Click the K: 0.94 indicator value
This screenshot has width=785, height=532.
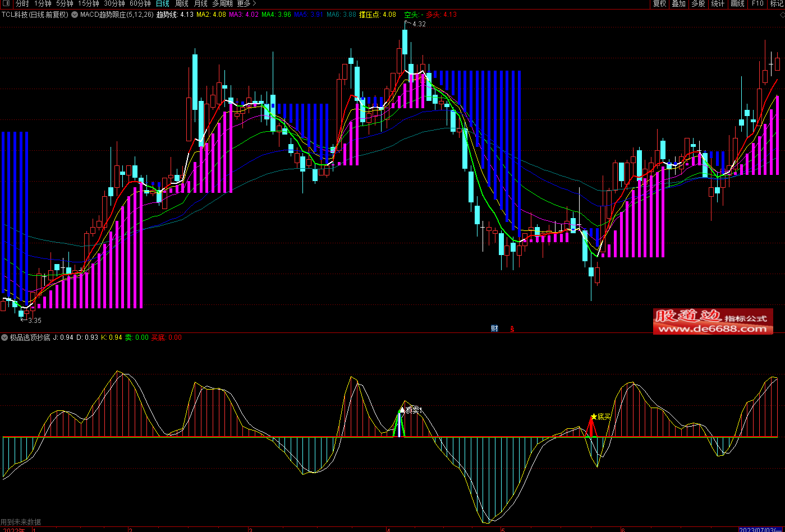112,337
